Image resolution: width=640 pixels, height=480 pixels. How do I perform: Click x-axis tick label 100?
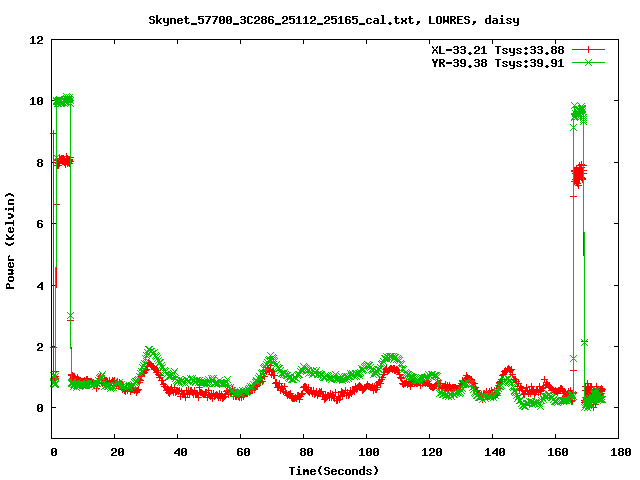click(x=369, y=452)
